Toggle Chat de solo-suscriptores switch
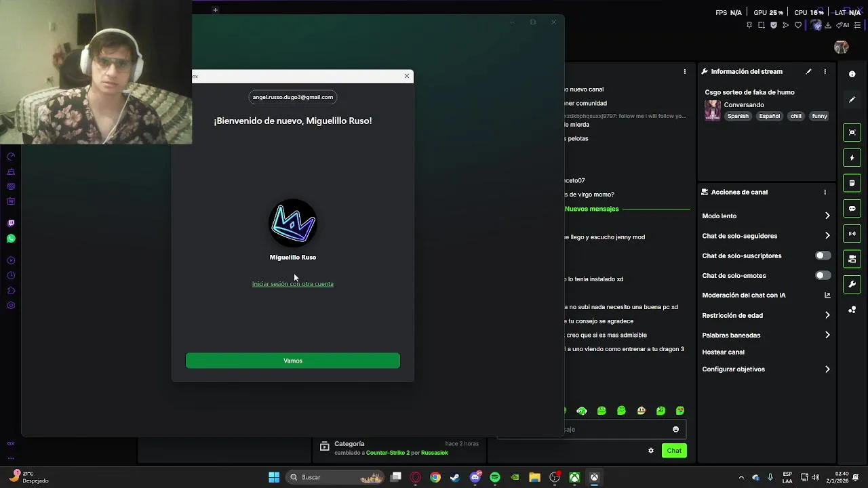Image resolution: width=868 pixels, height=488 pixels. 823,256
